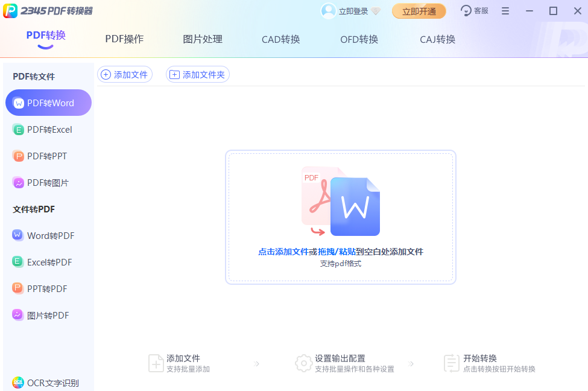588x391 pixels.
Task: Click the purple PDF转图片 icon
Action: pyautogui.click(x=17, y=183)
